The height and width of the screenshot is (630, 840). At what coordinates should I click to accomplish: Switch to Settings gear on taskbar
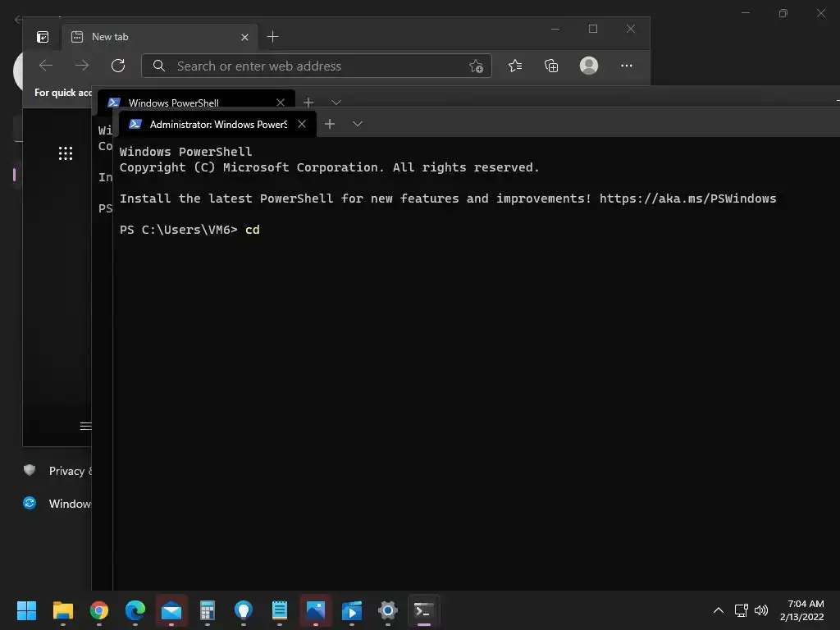click(388, 610)
